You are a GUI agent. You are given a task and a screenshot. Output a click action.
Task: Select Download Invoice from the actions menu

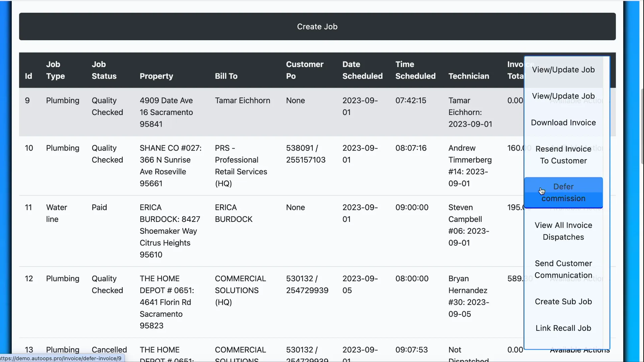(x=563, y=123)
